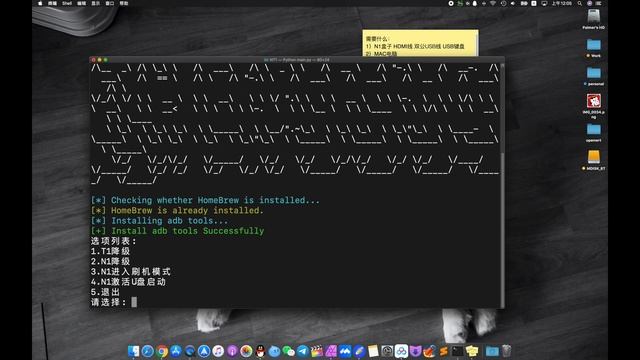Click the '3.N1进入刷机模式' option line

pyautogui.click(x=131, y=271)
